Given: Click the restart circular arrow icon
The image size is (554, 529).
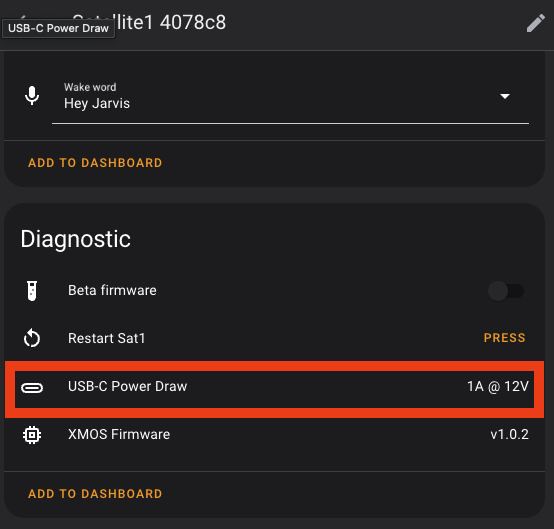Looking at the screenshot, I should pos(32,338).
